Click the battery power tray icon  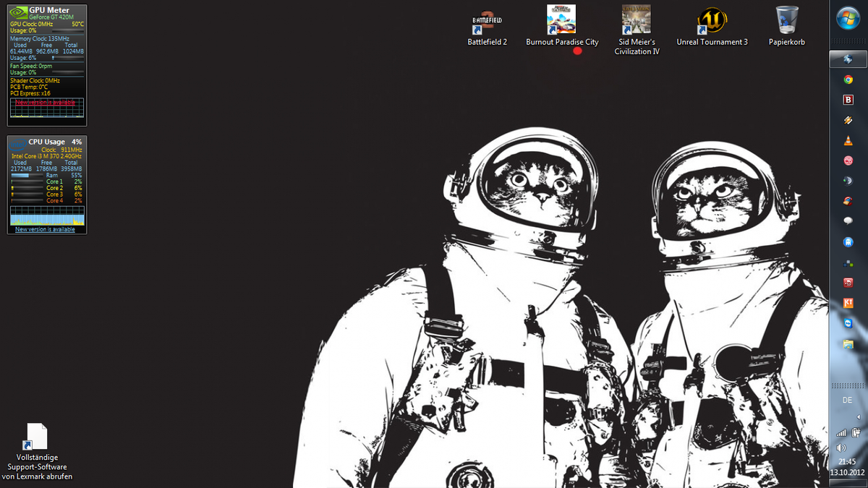point(855,432)
